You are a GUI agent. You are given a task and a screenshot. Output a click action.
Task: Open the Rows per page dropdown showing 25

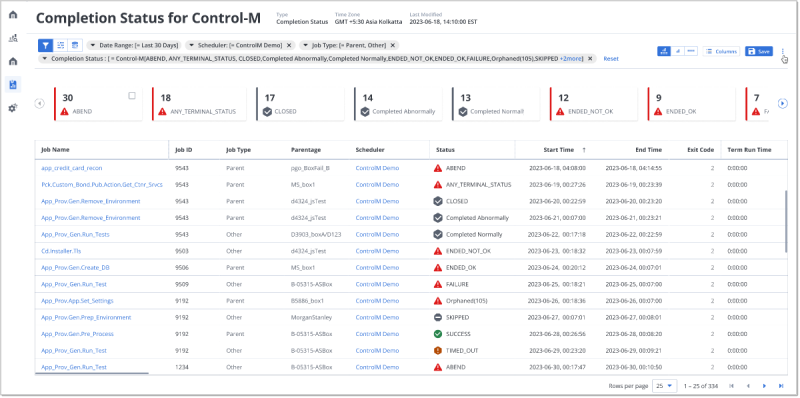click(665, 386)
